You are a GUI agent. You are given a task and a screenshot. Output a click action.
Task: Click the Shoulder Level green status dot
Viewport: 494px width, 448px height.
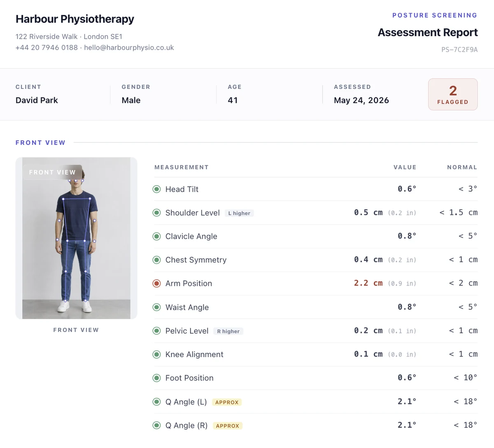[x=156, y=213]
